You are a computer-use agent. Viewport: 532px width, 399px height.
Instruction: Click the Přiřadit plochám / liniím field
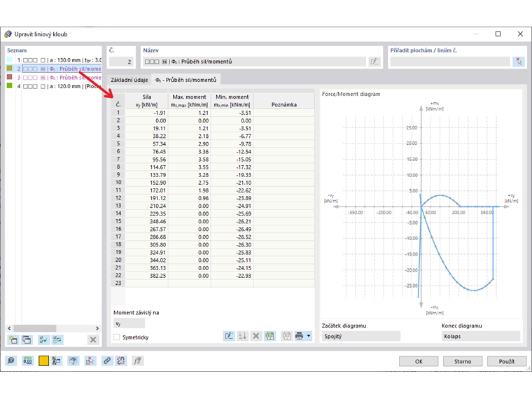click(x=450, y=62)
